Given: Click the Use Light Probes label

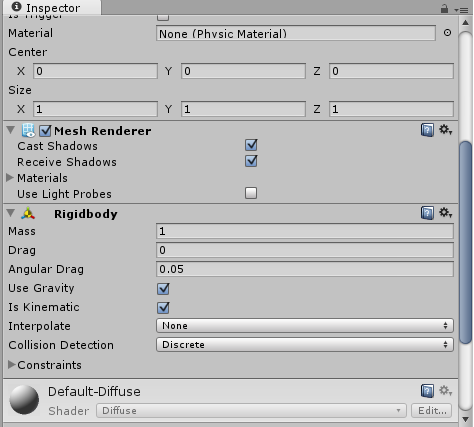Looking at the screenshot, I should click(x=64, y=194).
